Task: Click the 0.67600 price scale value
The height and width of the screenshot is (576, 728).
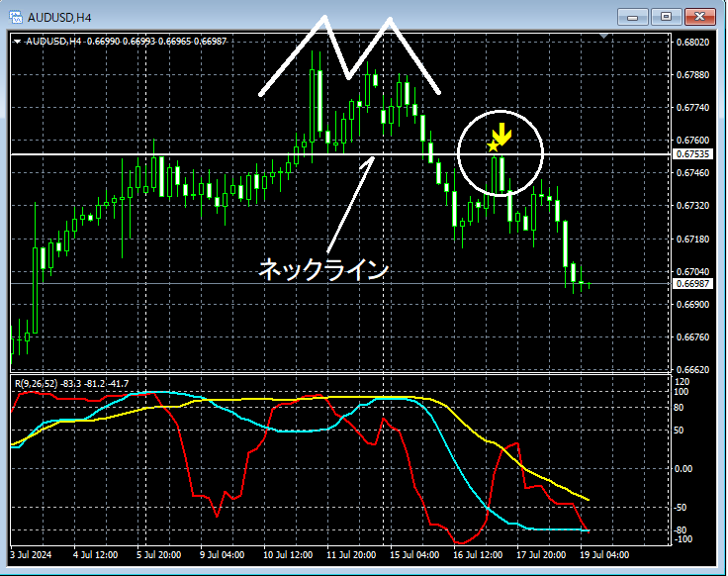Action: tap(692, 140)
